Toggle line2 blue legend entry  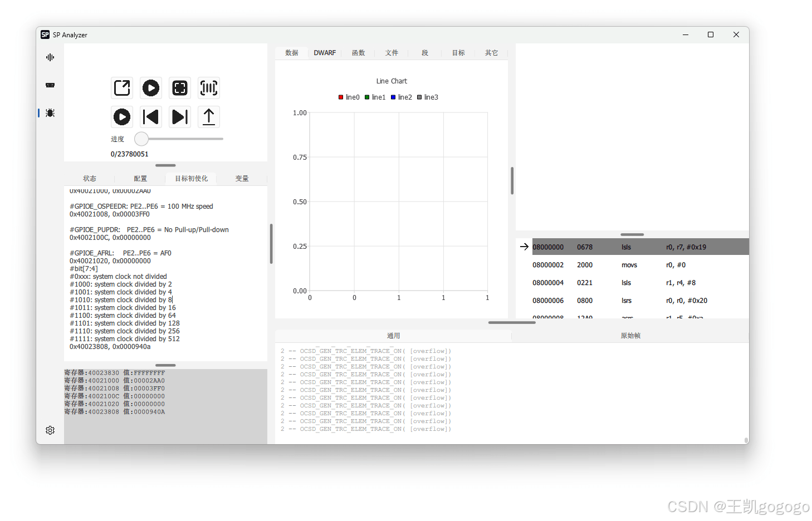click(x=402, y=97)
